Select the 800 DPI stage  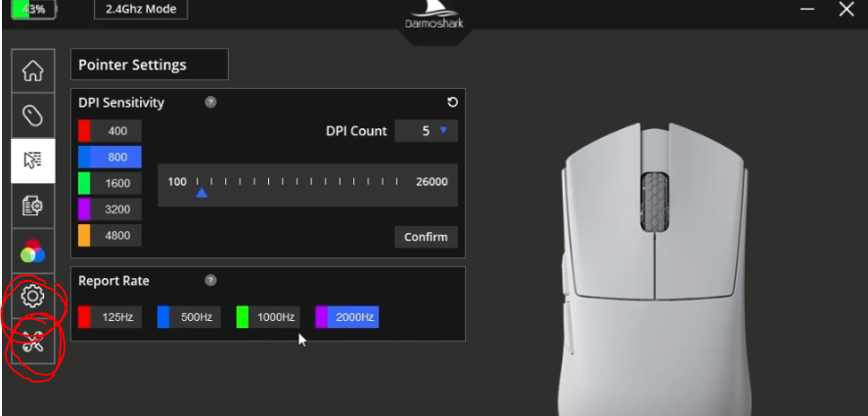point(110,157)
